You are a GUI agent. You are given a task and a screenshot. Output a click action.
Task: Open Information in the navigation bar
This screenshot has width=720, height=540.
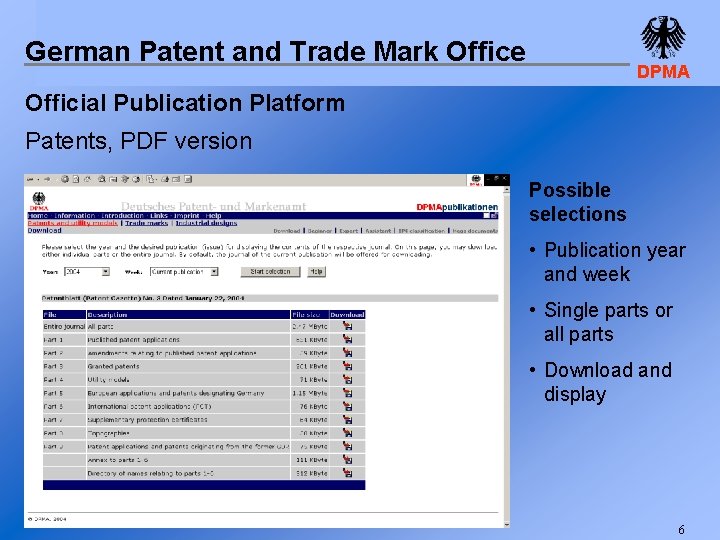pos(74,216)
